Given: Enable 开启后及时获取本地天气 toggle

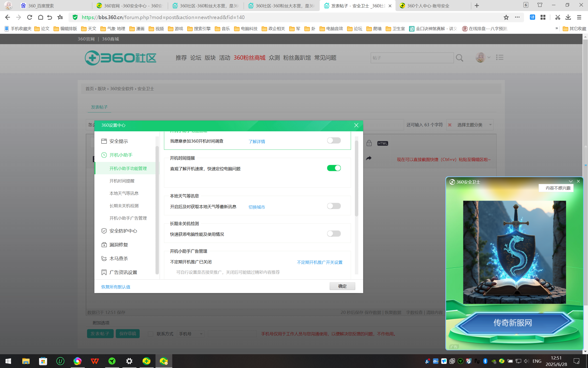Looking at the screenshot, I should 334,206.
